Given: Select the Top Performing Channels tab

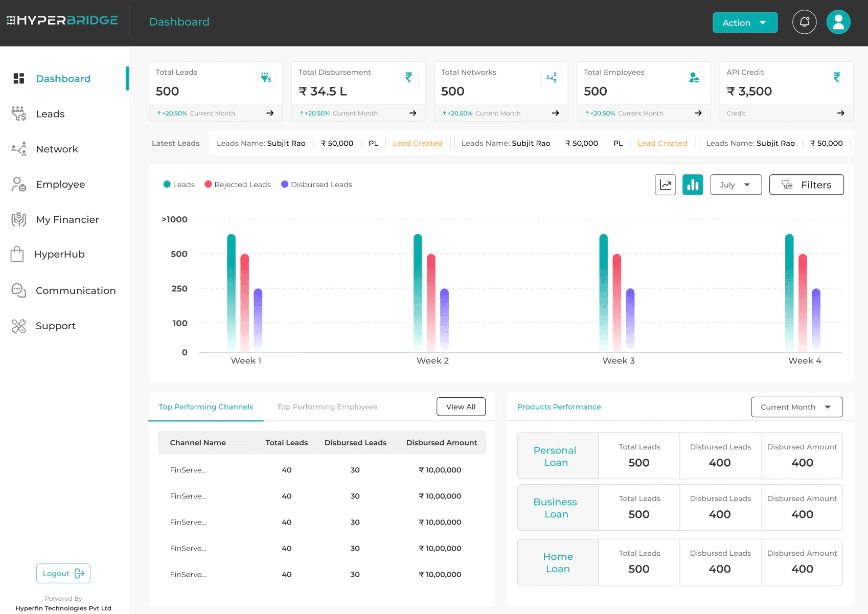Looking at the screenshot, I should click(x=205, y=406).
